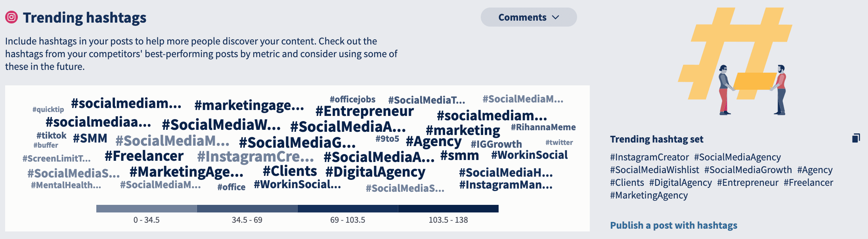
Task: Click the Instagram icon beside Trending hashtags
Action: pyautogui.click(x=11, y=17)
